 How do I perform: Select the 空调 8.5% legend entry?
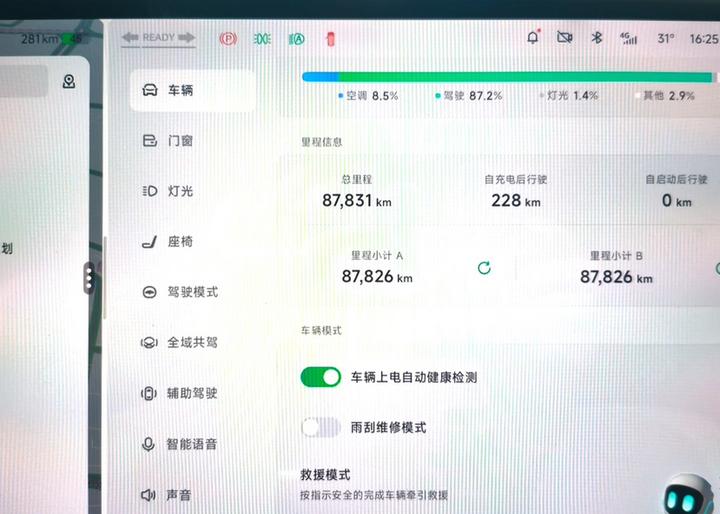(368, 96)
